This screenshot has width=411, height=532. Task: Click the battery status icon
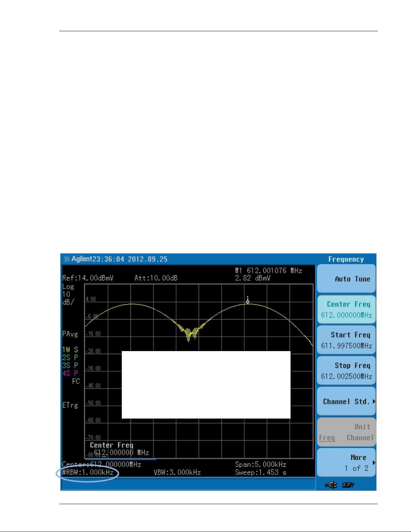(348, 485)
